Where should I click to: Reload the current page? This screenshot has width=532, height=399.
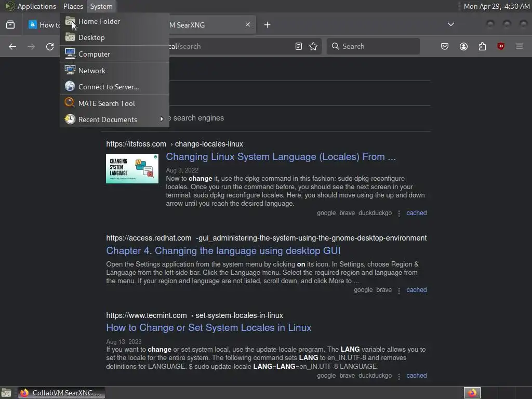[x=50, y=46]
